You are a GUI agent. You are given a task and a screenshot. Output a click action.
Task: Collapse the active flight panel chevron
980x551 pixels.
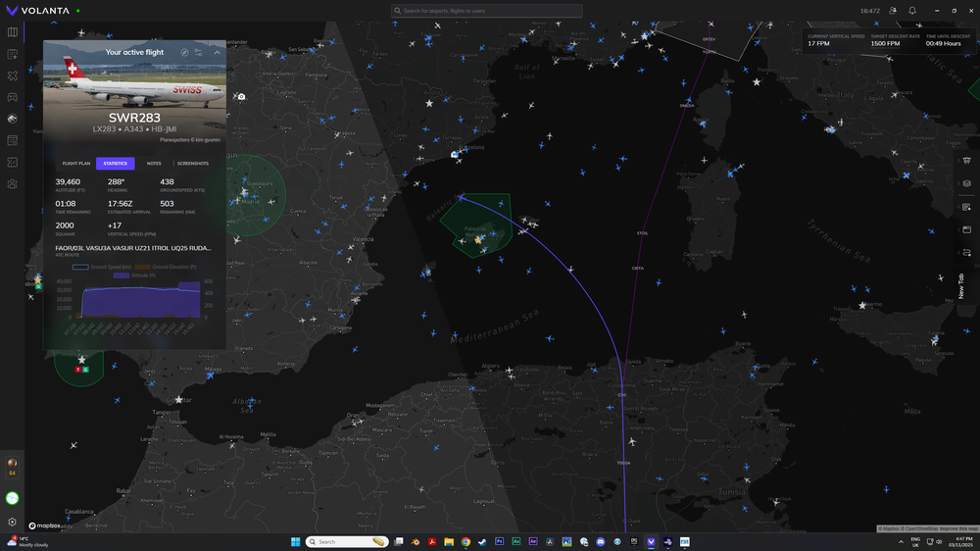pos(217,52)
